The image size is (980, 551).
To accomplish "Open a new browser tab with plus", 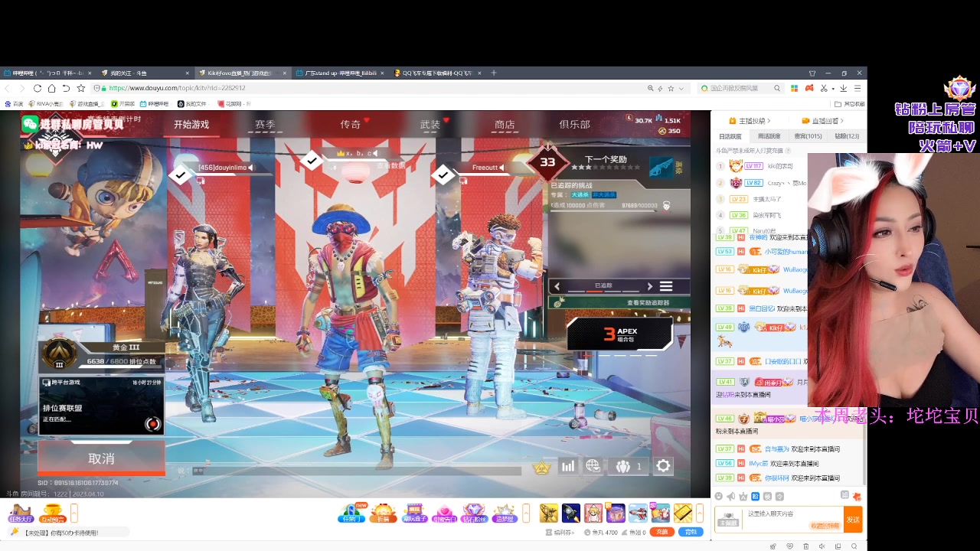I will pos(494,73).
